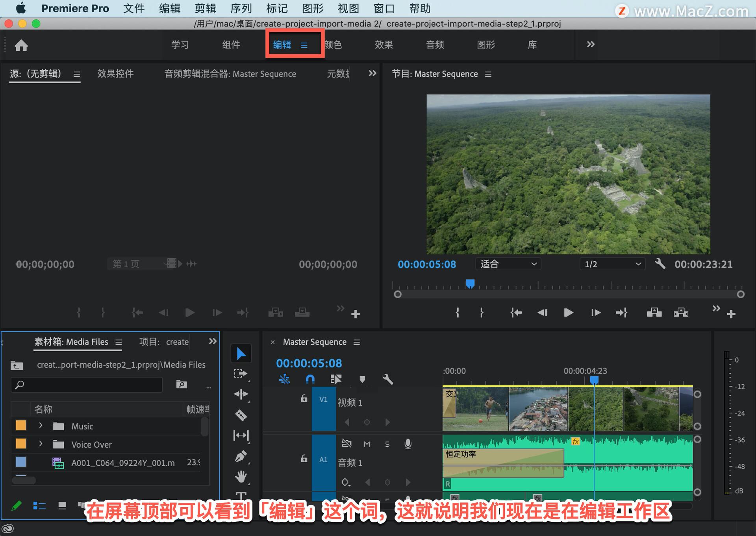Toggle nest sequence insert mode

pyautogui.click(x=284, y=379)
